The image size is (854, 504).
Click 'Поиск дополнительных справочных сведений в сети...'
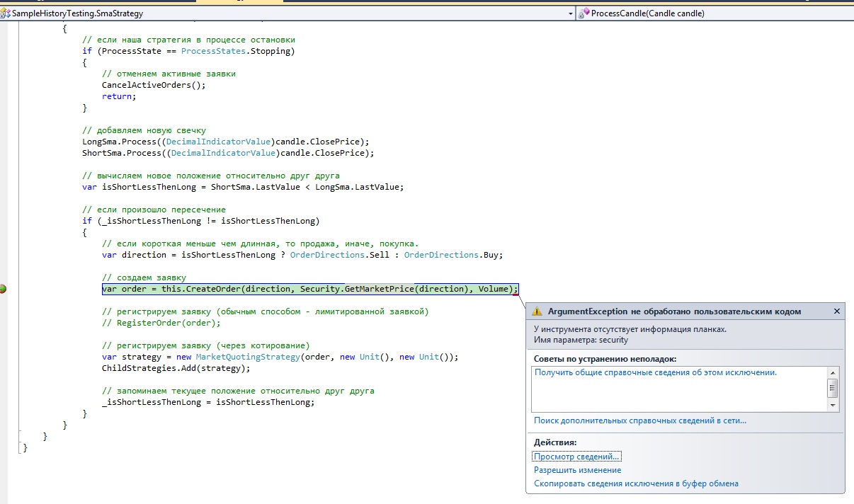[639, 420]
